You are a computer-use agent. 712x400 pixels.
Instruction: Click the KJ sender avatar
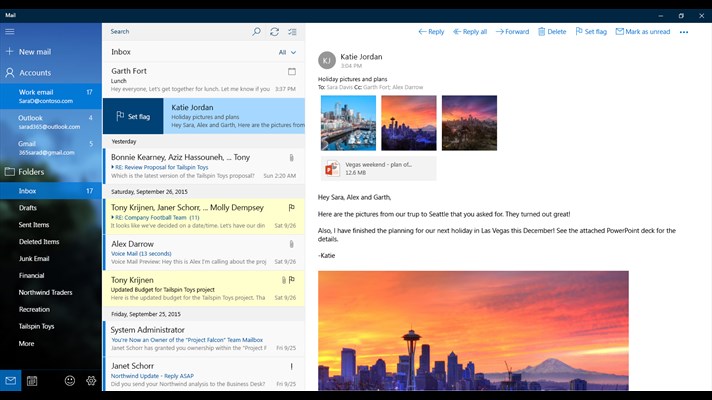point(326,60)
